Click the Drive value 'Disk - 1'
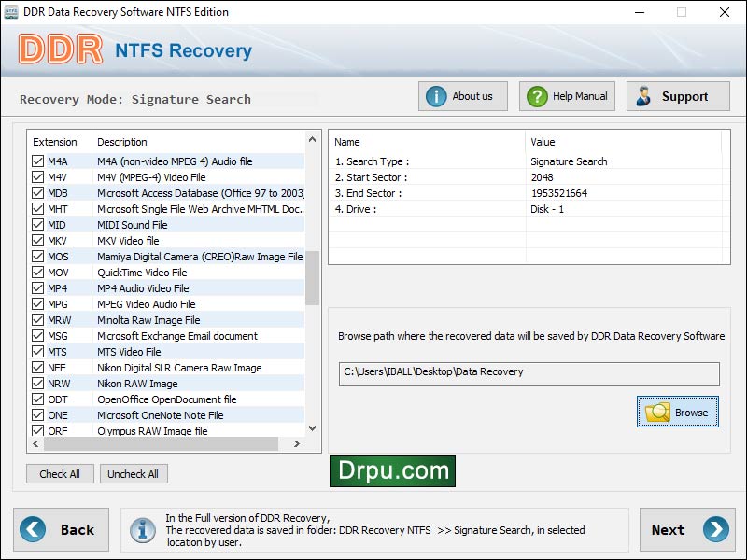This screenshot has width=747, height=560. (547, 209)
